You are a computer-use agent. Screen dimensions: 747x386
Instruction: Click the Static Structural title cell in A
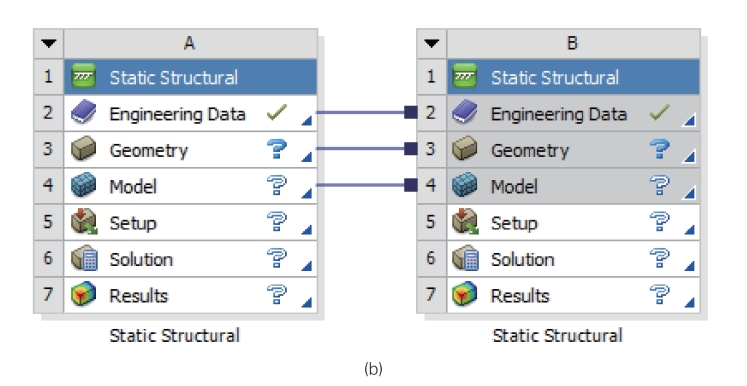pyautogui.click(x=190, y=77)
